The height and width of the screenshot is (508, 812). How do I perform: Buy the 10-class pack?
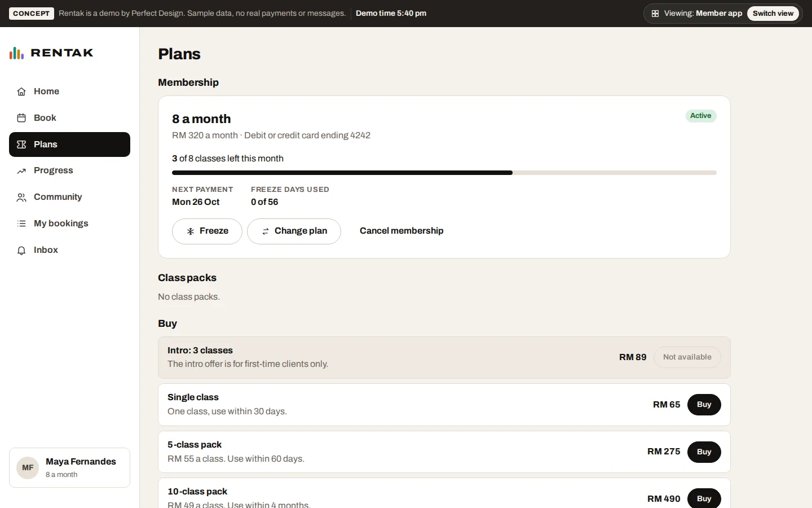pyautogui.click(x=704, y=498)
